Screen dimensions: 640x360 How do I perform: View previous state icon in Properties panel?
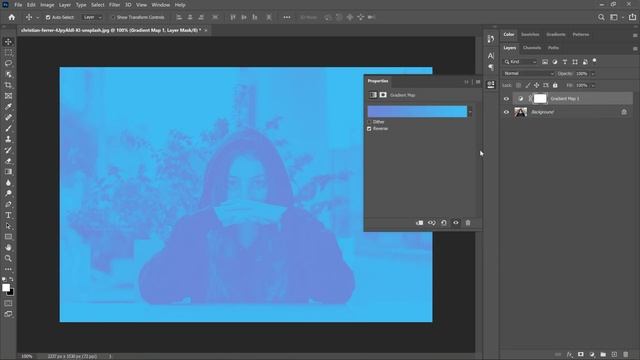[431, 223]
